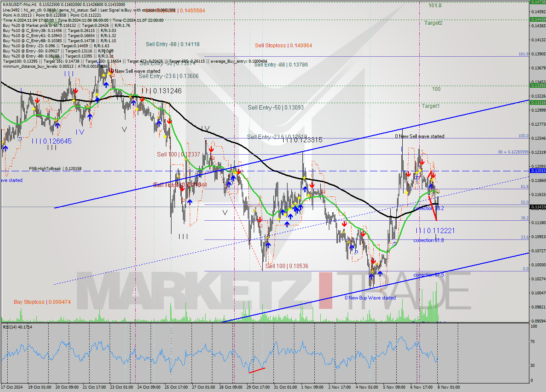Image resolution: width=546 pixels, height=392 pixels.
Task: Click the green '161.8' label near Target2
Action: pos(435,6)
